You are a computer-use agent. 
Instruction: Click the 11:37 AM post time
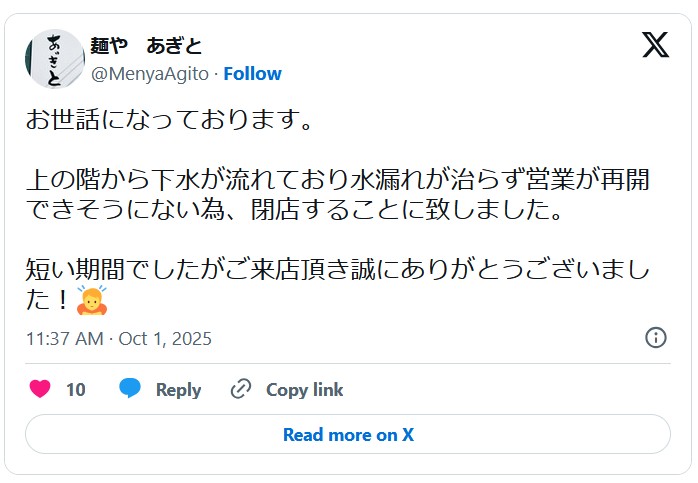tap(64, 338)
